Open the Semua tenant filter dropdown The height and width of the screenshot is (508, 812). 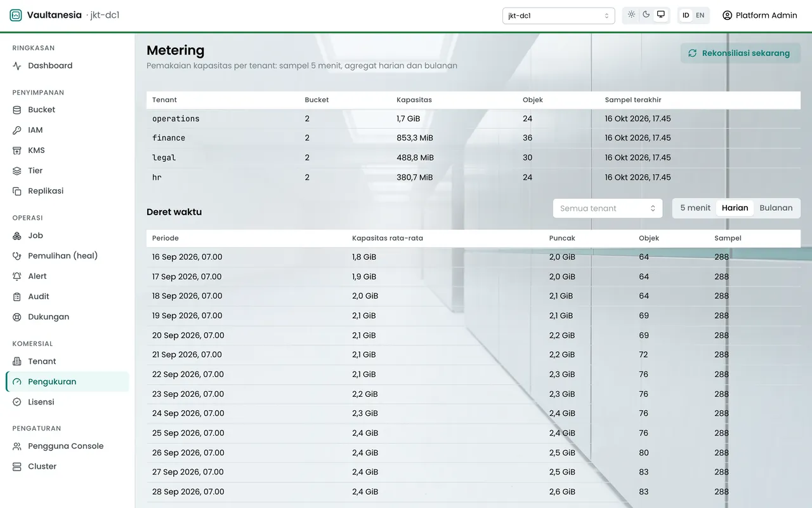(608, 208)
